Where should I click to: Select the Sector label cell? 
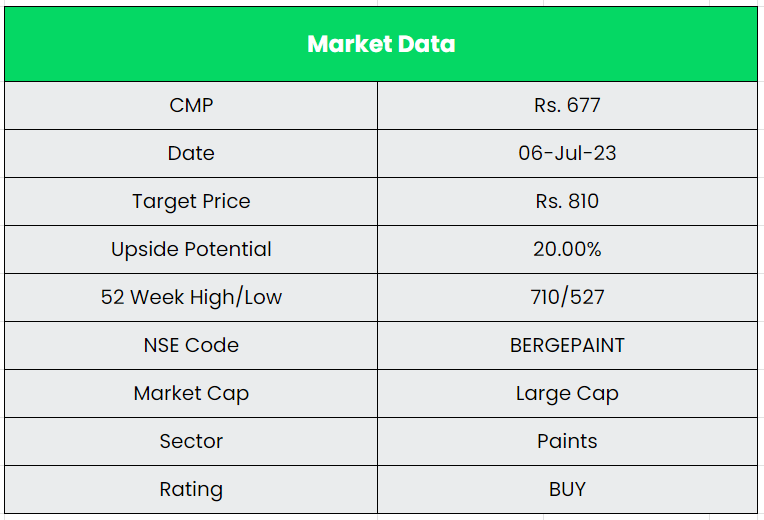tap(191, 441)
